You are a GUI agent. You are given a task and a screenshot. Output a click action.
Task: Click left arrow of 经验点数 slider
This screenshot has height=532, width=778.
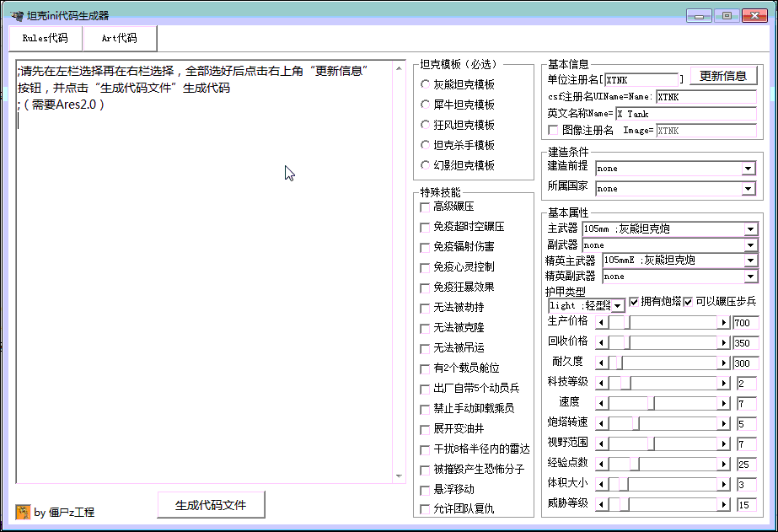coord(601,465)
